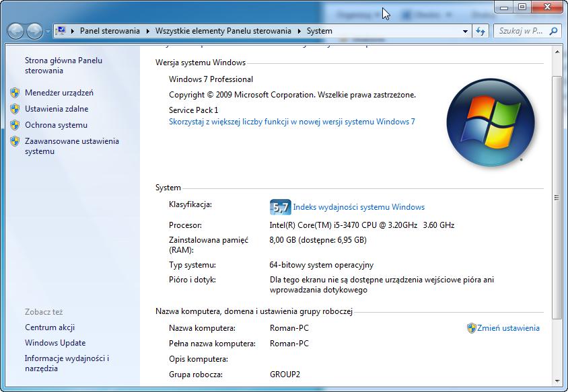The width and height of the screenshot is (568, 392).
Task: Click 8,00 GB (dostępne: 6,95 GB) value
Action: click(318, 240)
